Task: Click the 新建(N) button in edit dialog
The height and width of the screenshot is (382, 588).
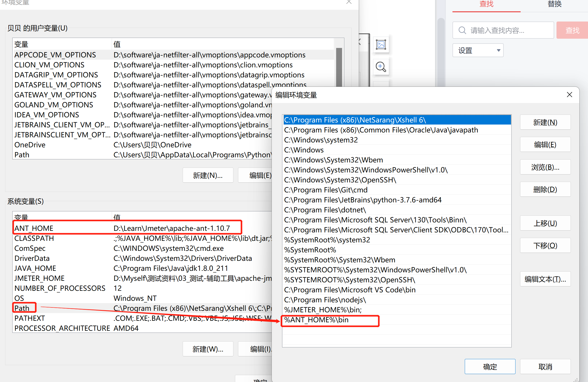Action: (x=545, y=122)
